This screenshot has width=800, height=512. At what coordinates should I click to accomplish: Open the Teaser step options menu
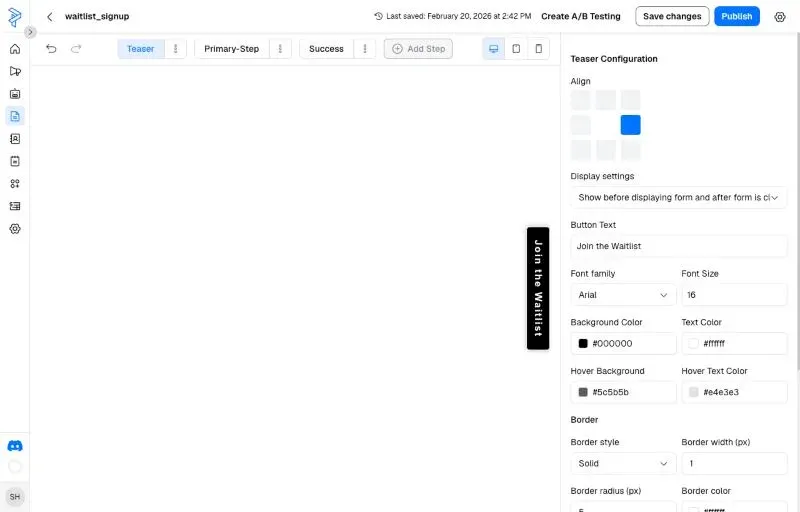pyautogui.click(x=176, y=49)
